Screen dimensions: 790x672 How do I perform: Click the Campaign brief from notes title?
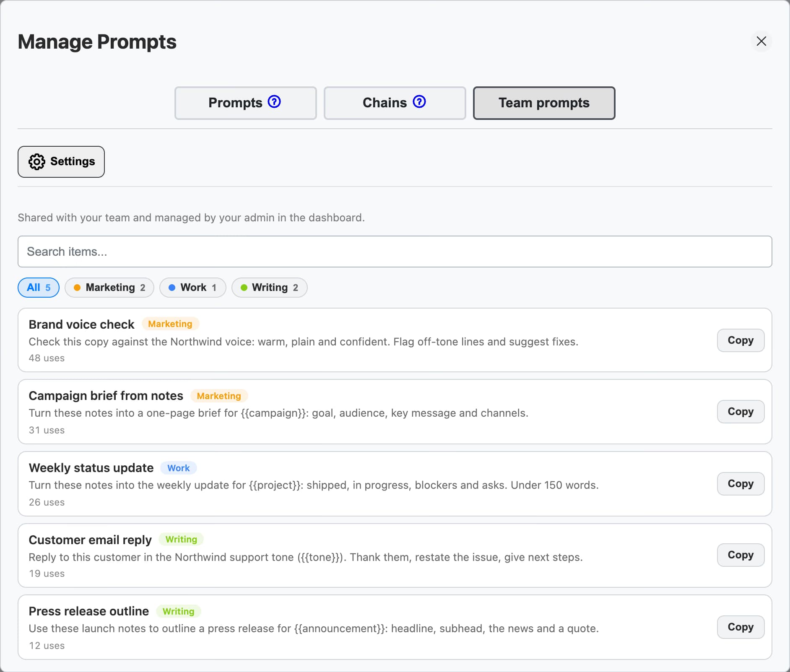(x=106, y=396)
